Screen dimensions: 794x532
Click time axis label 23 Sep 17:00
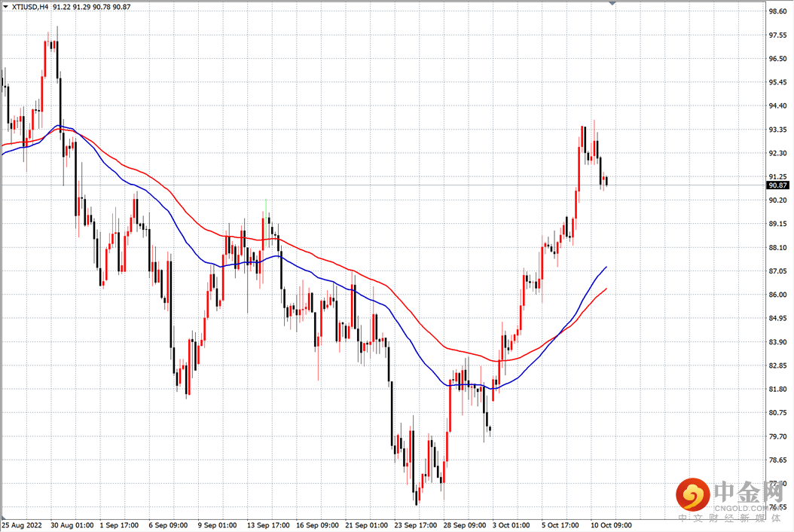(x=416, y=525)
